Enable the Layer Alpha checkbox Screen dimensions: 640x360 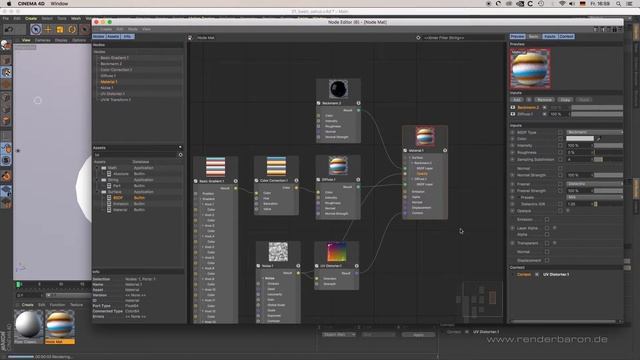[547, 228]
